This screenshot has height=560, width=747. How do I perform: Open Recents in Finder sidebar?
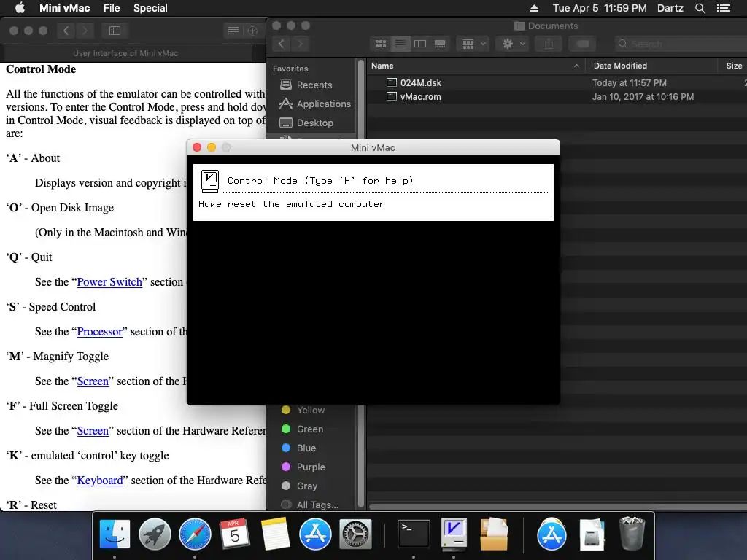(306, 85)
